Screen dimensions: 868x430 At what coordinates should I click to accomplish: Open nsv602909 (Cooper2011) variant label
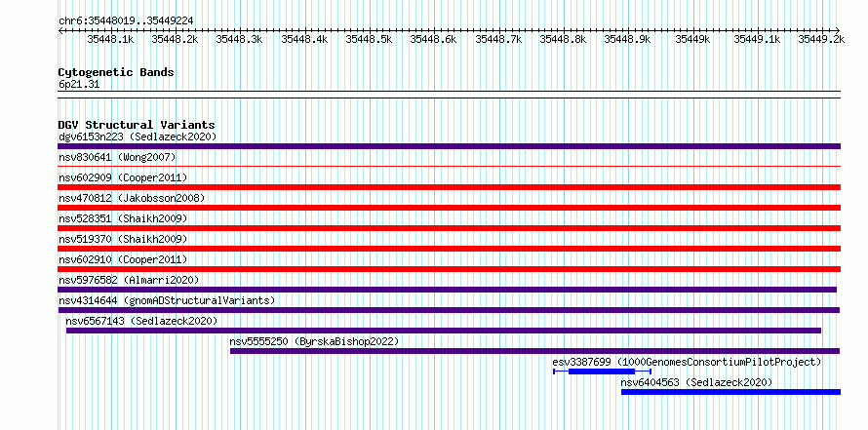click(123, 177)
